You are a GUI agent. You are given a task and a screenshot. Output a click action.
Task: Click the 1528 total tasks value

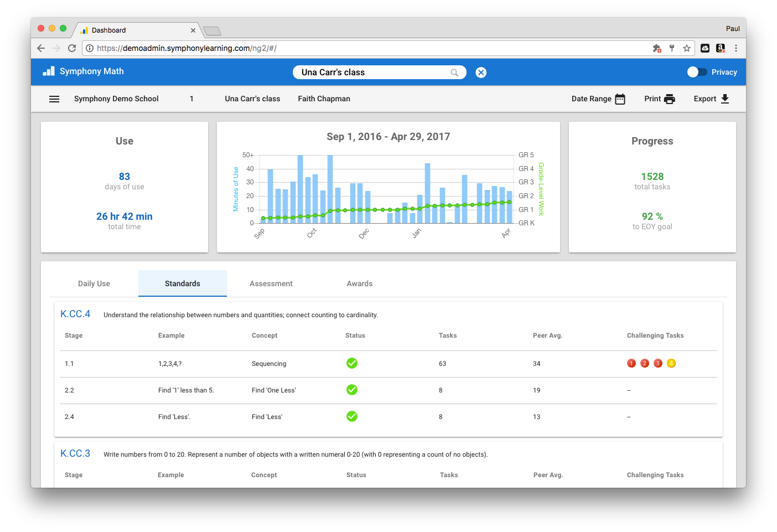(x=652, y=177)
